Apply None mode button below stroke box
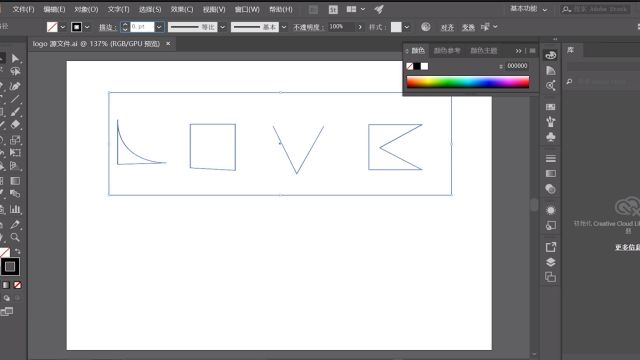 [17, 285]
